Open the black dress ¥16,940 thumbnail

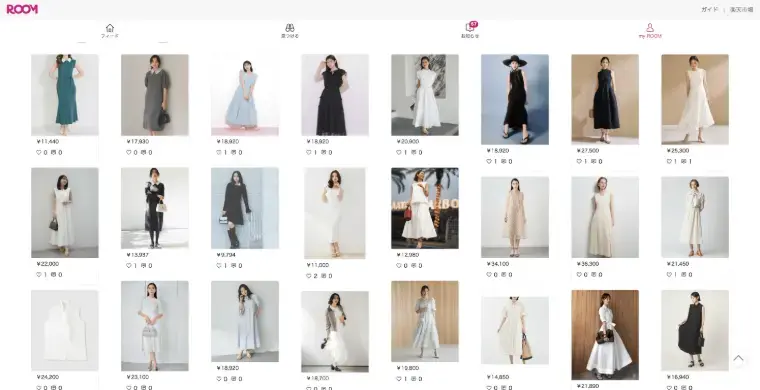(695, 330)
